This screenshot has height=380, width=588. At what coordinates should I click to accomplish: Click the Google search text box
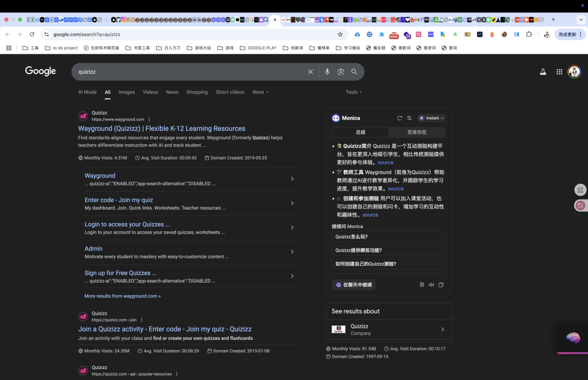click(x=191, y=72)
